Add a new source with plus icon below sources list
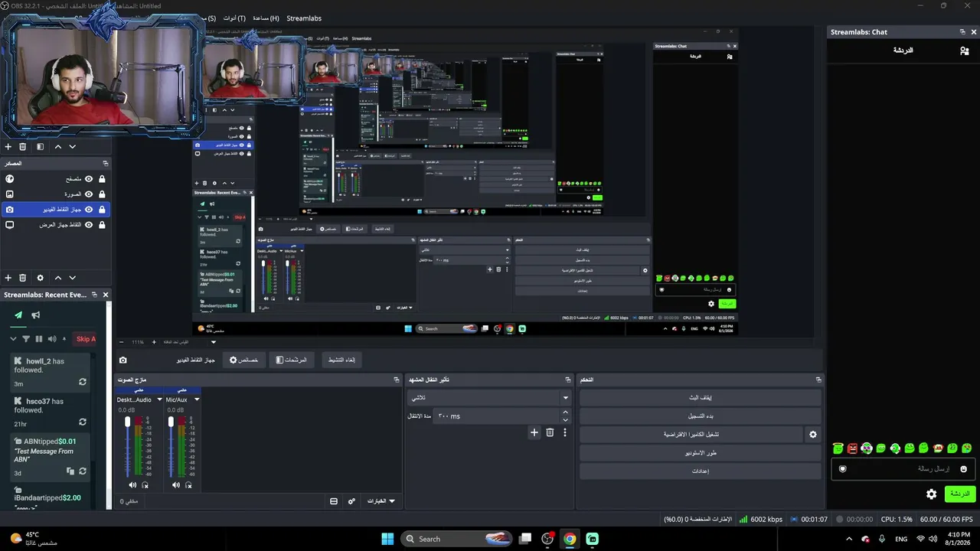Viewport: 980px width, 551px height. tap(8, 278)
